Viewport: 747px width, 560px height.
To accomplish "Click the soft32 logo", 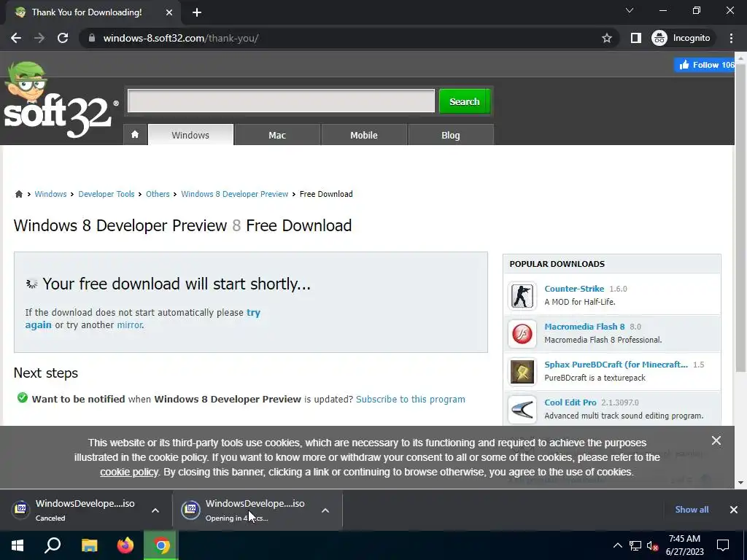I will (60, 100).
